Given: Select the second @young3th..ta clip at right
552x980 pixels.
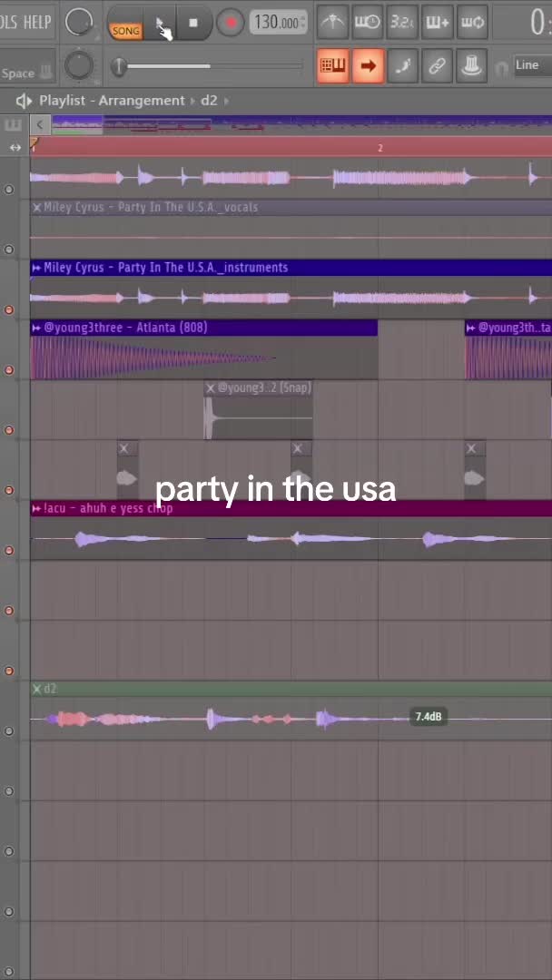Looking at the screenshot, I should tap(508, 348).
